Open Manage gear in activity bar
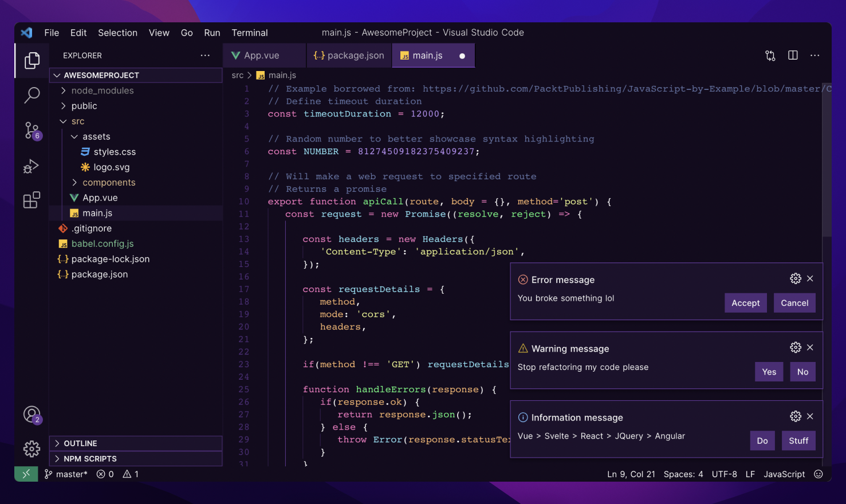 (x=32, y=448)
